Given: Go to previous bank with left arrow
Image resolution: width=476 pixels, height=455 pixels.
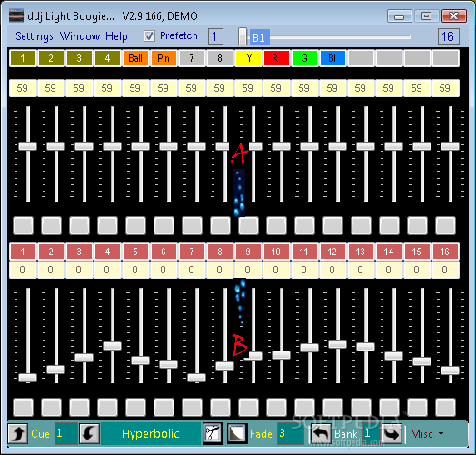Looking at the screenshot, I should pyautogui.click(x=321, y=434).
